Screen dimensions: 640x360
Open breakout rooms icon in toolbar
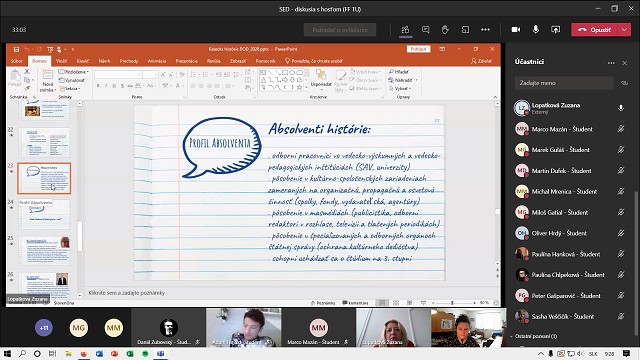pos(465,30)
